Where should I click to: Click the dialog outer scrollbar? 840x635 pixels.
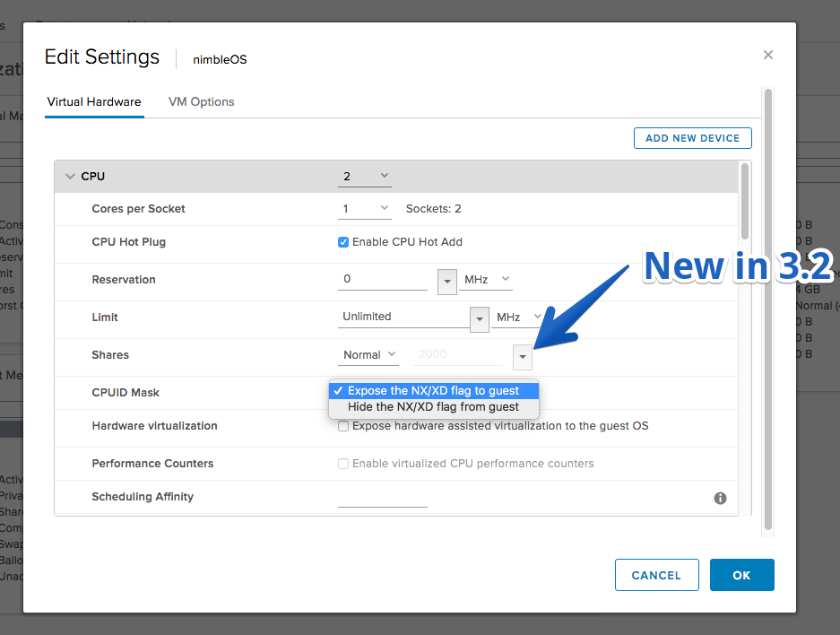click(x=767, y=309)
